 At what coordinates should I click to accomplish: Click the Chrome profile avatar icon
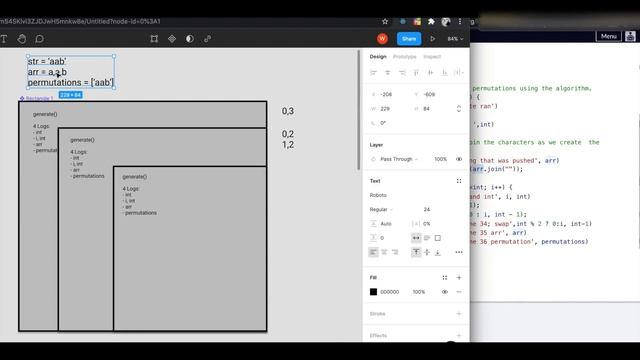coord(446,21)
